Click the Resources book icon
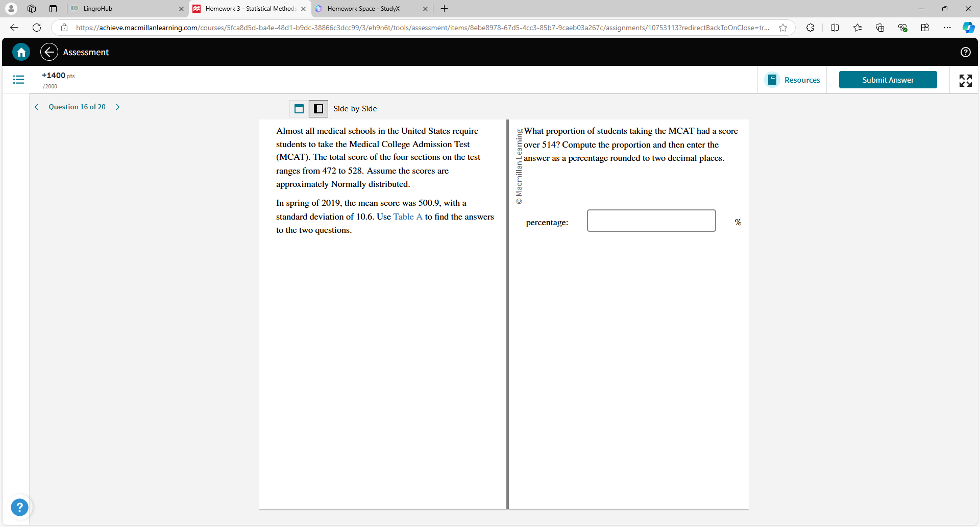This screenshot has width=980, height=527. click(772, 80)
